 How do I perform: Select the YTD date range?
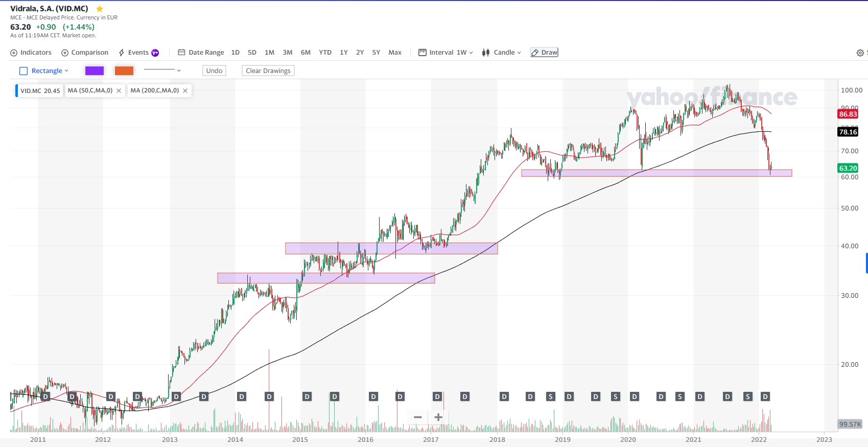click(325, 53)
